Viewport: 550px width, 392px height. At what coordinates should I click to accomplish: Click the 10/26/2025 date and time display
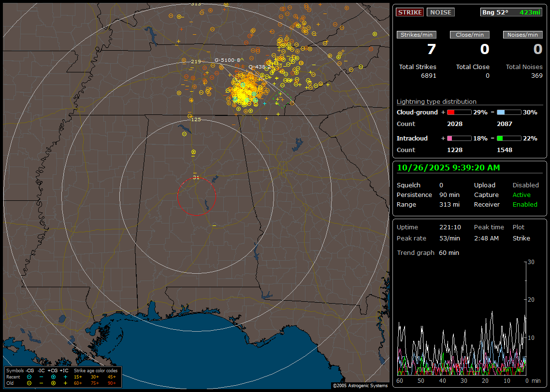(448, 168)
